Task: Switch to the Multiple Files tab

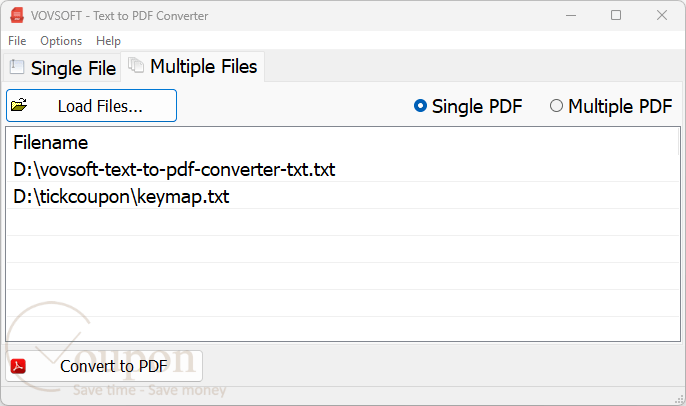Action: [193, 66]
